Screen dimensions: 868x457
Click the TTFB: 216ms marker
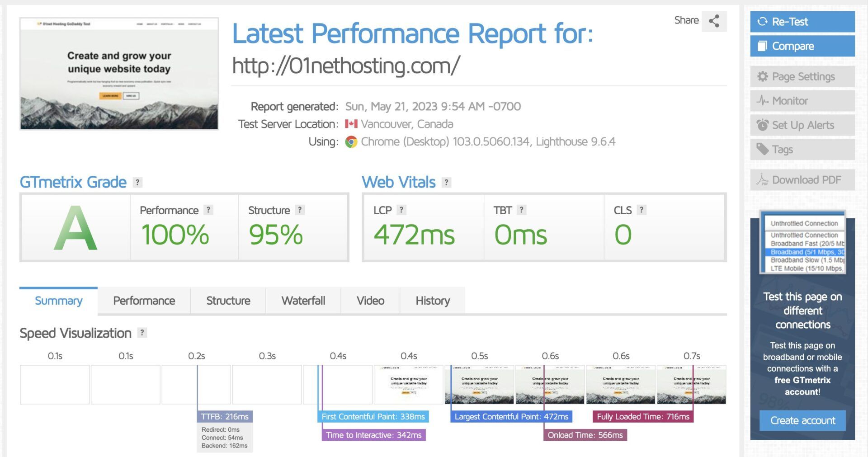click(x=225, y=416)
